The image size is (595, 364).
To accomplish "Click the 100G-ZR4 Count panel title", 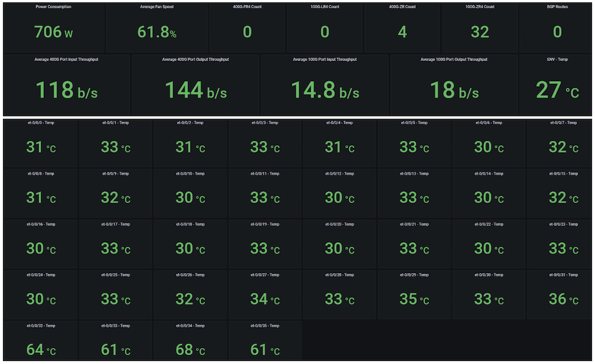I will pyautogui.click(x=480, y=7).
